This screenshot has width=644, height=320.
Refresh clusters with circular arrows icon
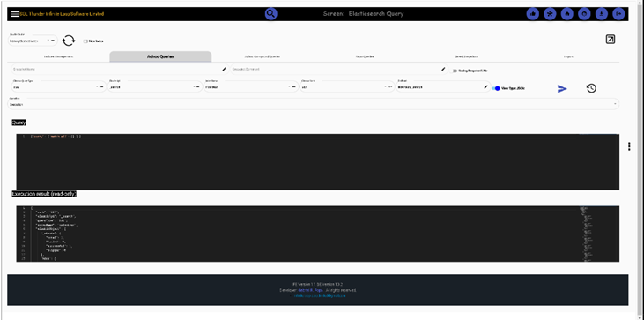69,41
